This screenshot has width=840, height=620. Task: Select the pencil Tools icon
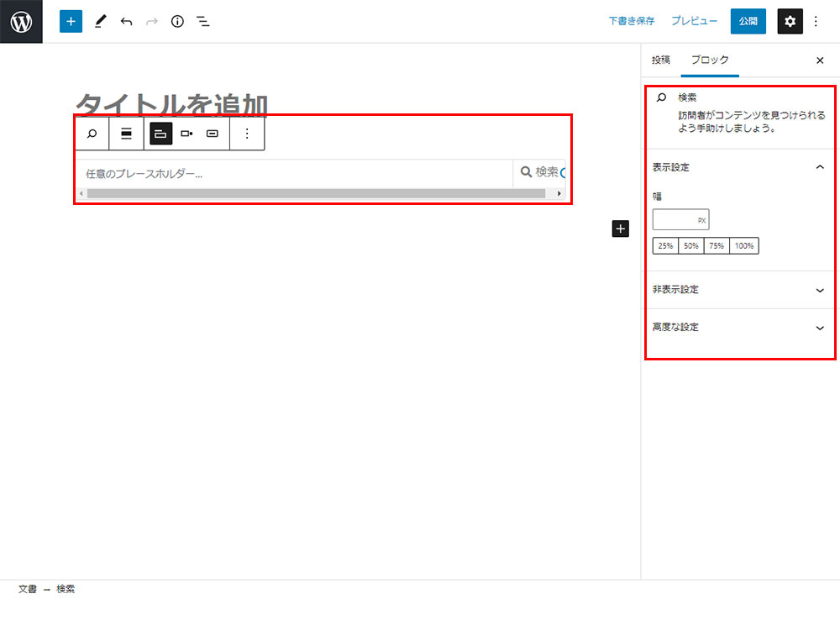click(100, 22)
